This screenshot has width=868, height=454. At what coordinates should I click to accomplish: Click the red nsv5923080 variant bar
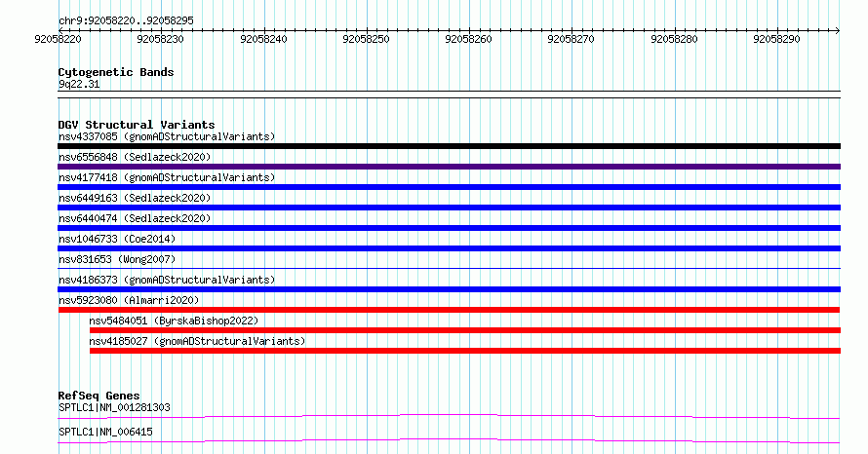tap(449, 310)
